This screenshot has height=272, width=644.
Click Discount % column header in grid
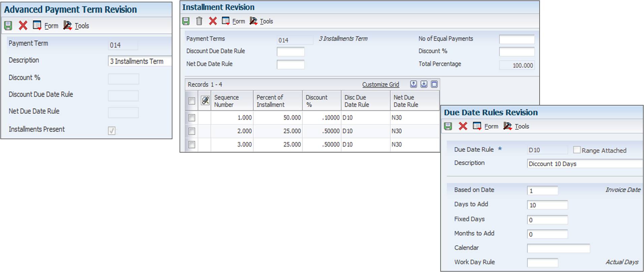(322, 101)
